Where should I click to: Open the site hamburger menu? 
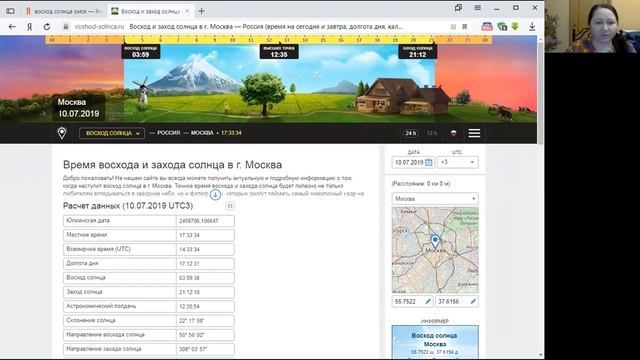[x=474, y=133]
